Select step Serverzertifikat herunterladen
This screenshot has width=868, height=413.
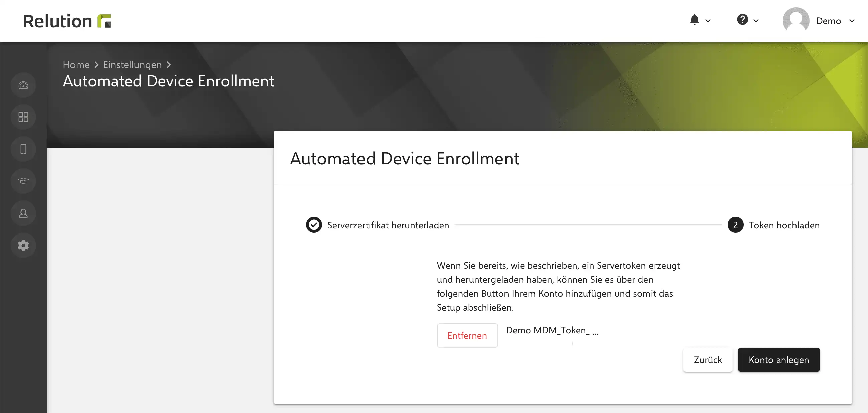378,225
